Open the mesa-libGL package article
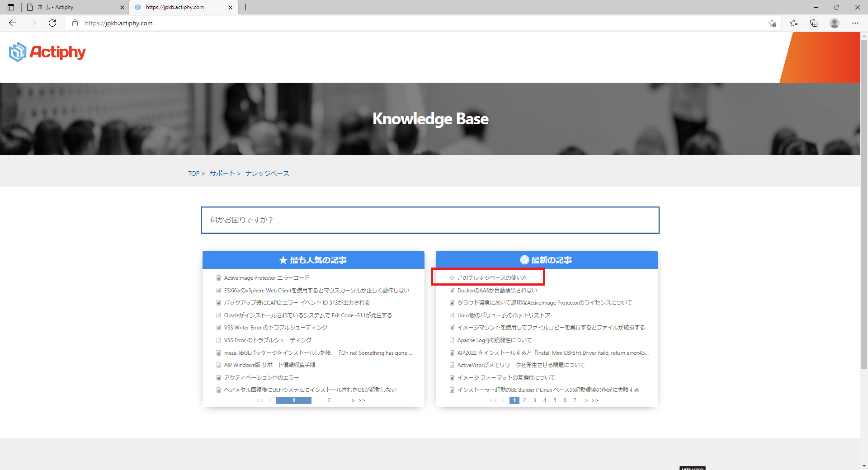The width and height of the screenshot is (868, 470). pos(318,353)
